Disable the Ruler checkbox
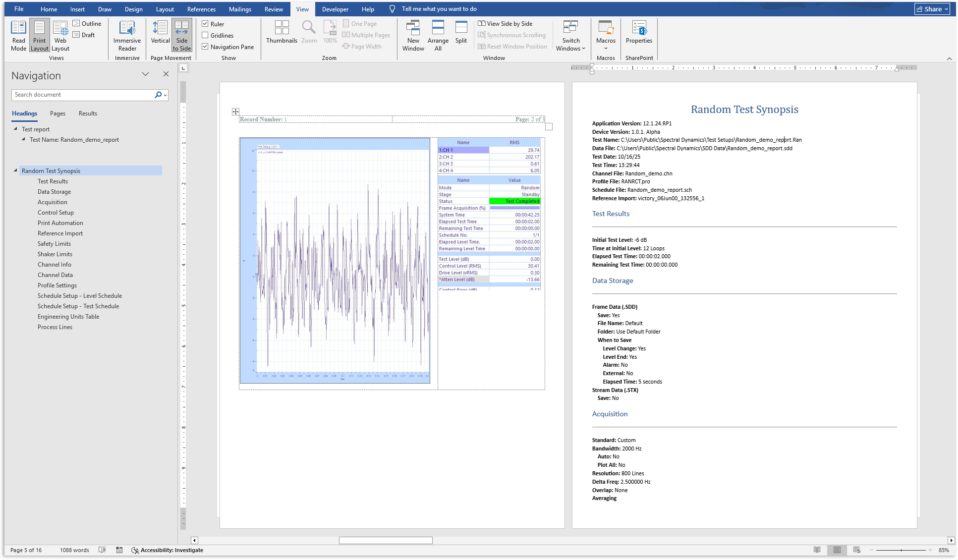Screen dimensions: 958x560 205,23
